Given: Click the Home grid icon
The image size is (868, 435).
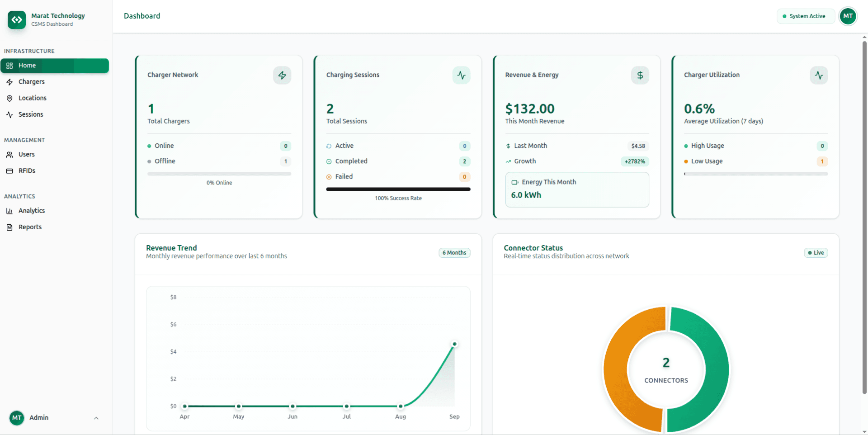Looking at the screenshot, I should [x=9, y=66].
